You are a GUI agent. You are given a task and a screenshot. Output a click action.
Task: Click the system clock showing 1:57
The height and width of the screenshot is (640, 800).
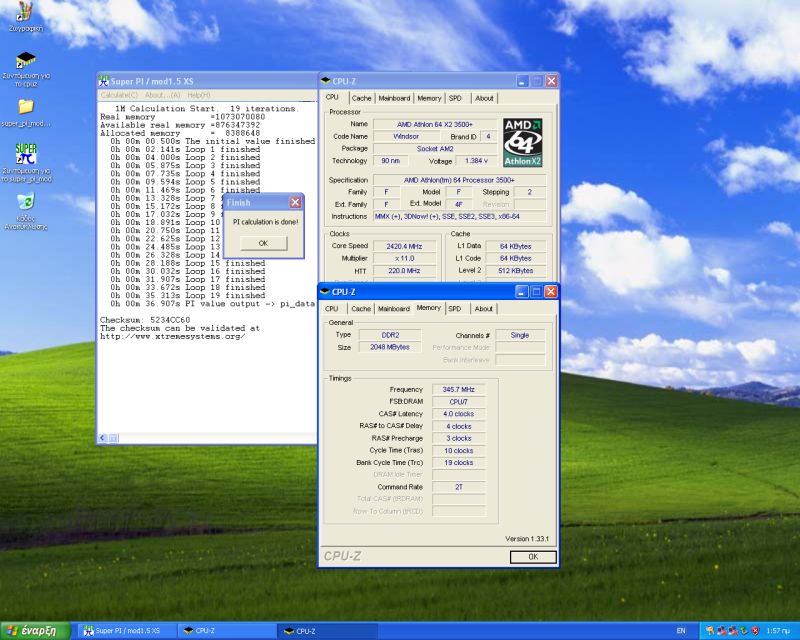point(779,631)
